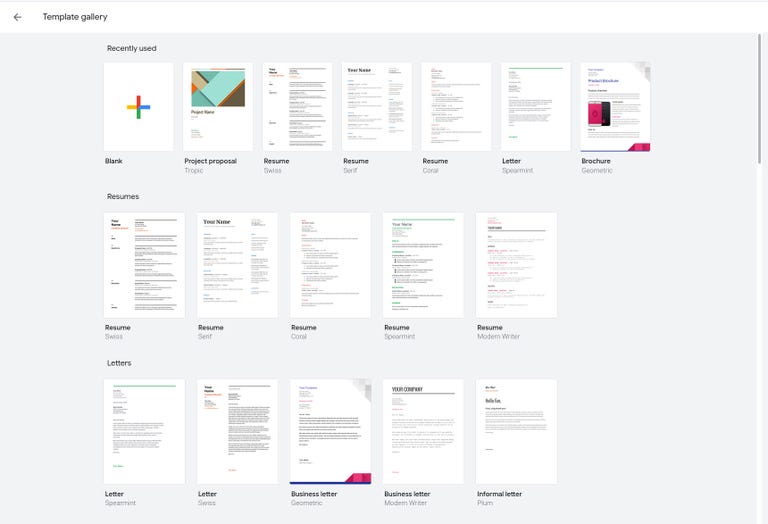The height and width of the screenshot is (524, 768).
Task: Select Resume Swiss in Resumes section
Action: coord(144,265)
